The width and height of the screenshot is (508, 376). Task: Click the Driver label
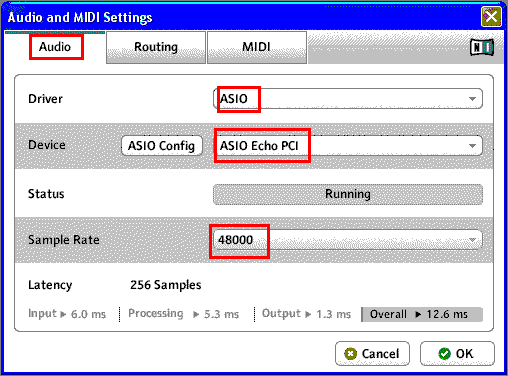pos(45,99)
